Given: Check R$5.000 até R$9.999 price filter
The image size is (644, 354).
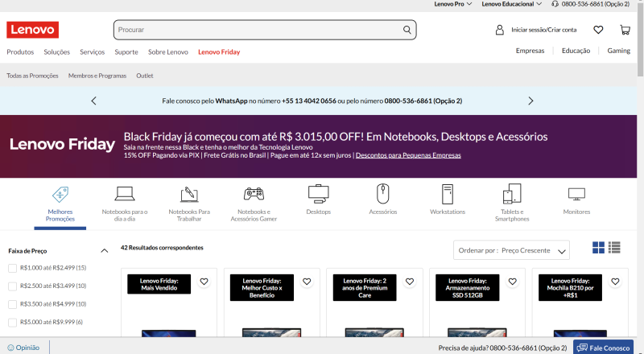Looking at the screenshot, I should pos(12,323).
